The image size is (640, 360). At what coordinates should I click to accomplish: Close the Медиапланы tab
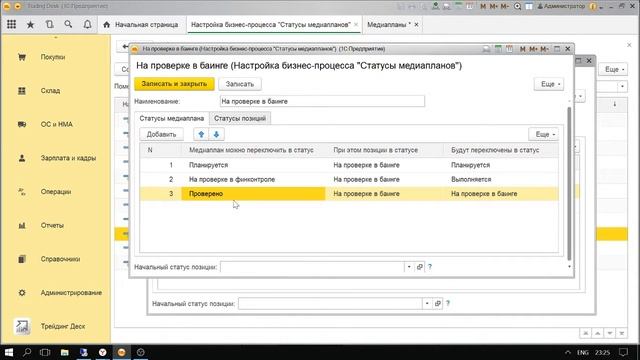[x=416, y=24]
